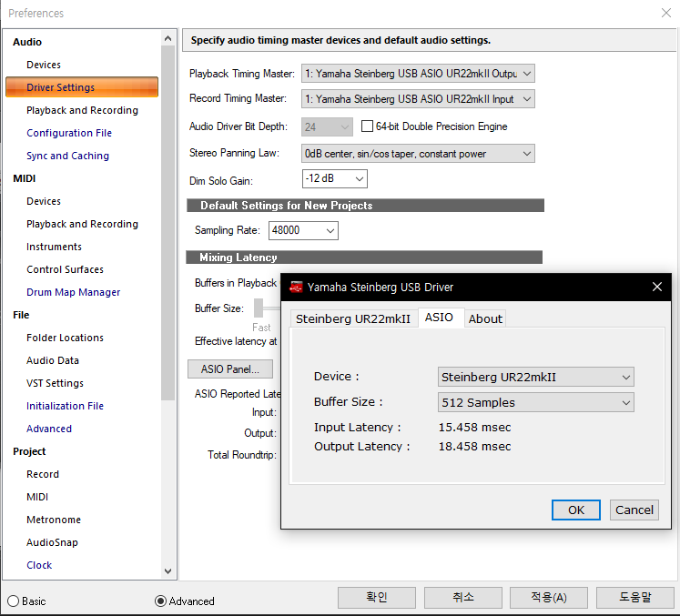Viewport: 680px width, 616px height.
Task: Adjust the Buffer Size slider handle
Action: pos(259,308)
